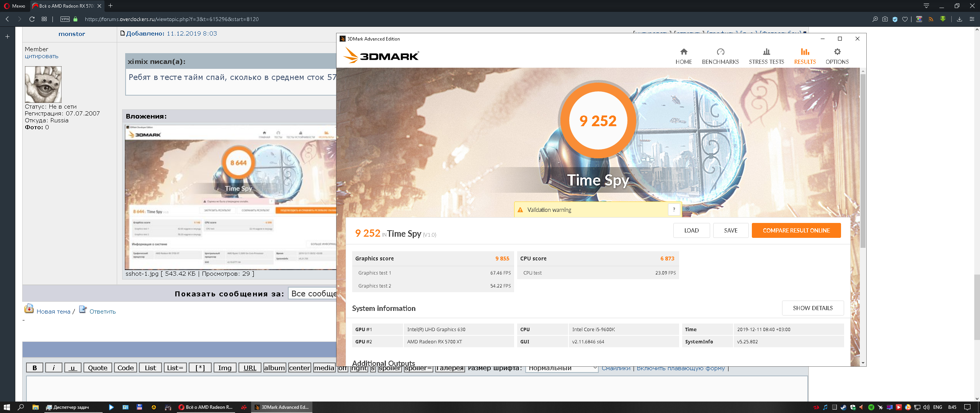This screenshot has height=413, width=980.
Task: Open the sshot-1.jpg attachment thumbnail
Action: coord(230,197)
